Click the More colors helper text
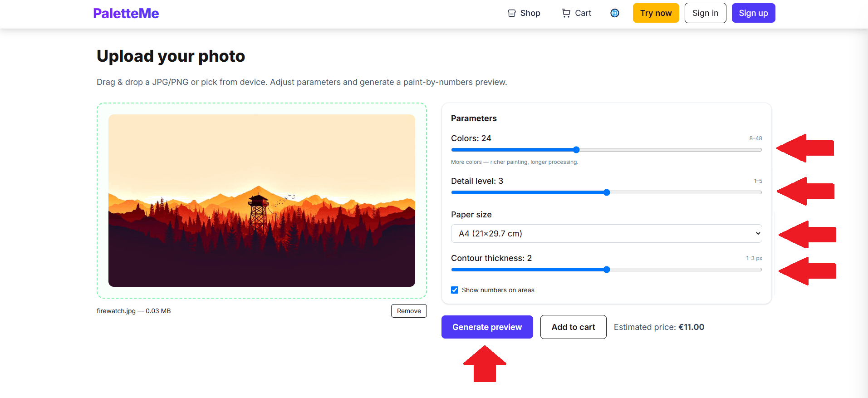The height and width of the screenshot is (398, 868). point(515,162)
